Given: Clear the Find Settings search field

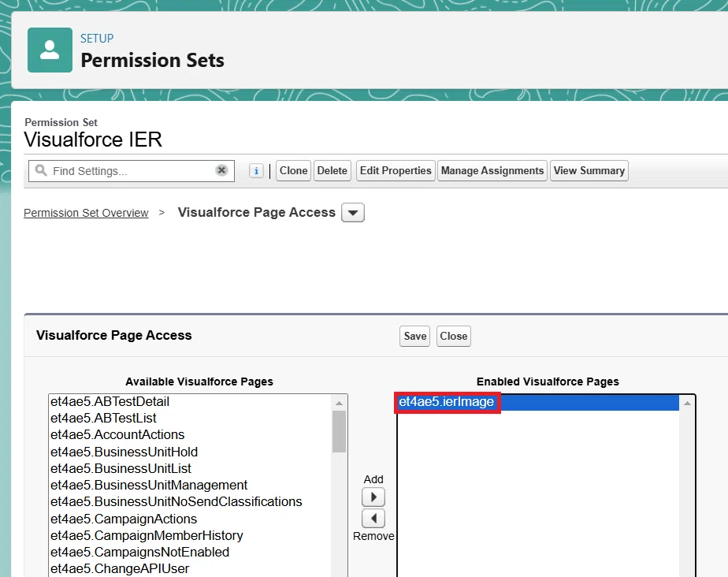Looking at the screenshot, I should (221, 170).
